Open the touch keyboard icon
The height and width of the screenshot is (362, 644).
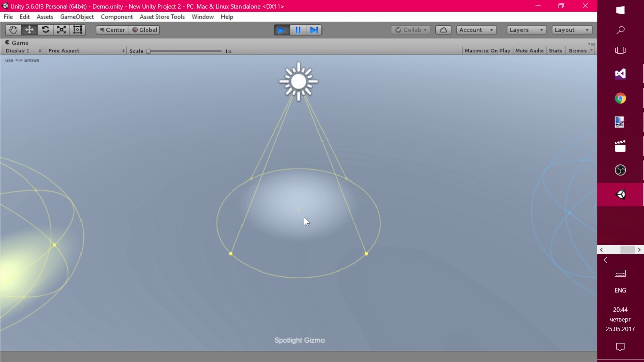(x=620, y=274)
